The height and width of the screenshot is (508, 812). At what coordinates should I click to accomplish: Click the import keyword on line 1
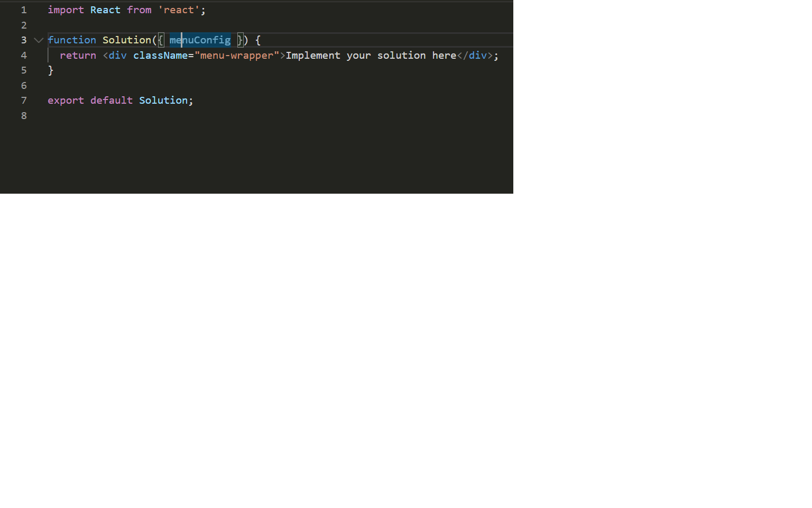pyautogui.click(x=66, y=10)
